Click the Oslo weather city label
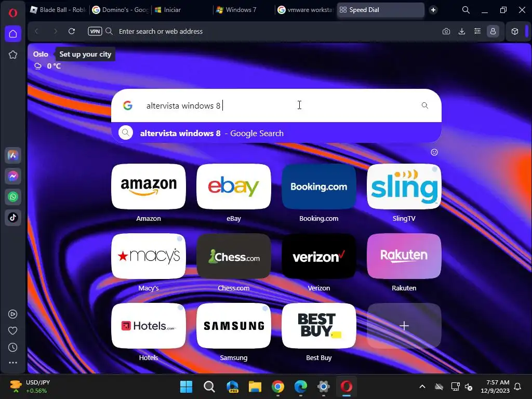 point(41,54)
